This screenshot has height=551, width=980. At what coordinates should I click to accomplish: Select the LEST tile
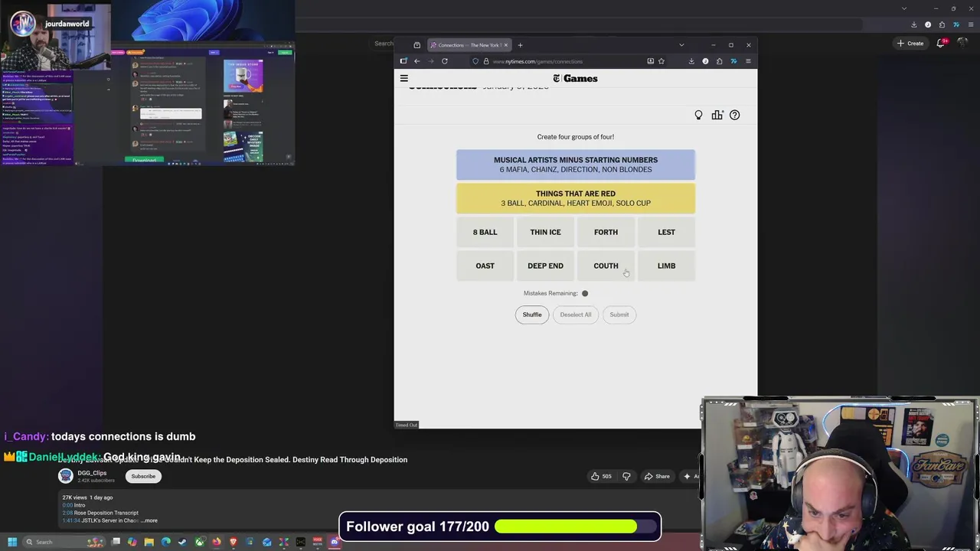(666, 232)
